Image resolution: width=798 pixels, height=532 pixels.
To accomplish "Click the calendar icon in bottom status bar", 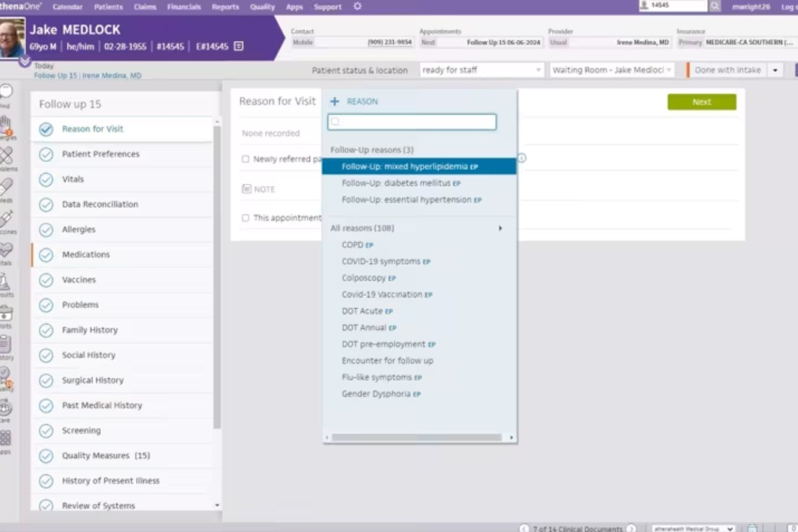I will pyautogui.click(x=753, y=528).
